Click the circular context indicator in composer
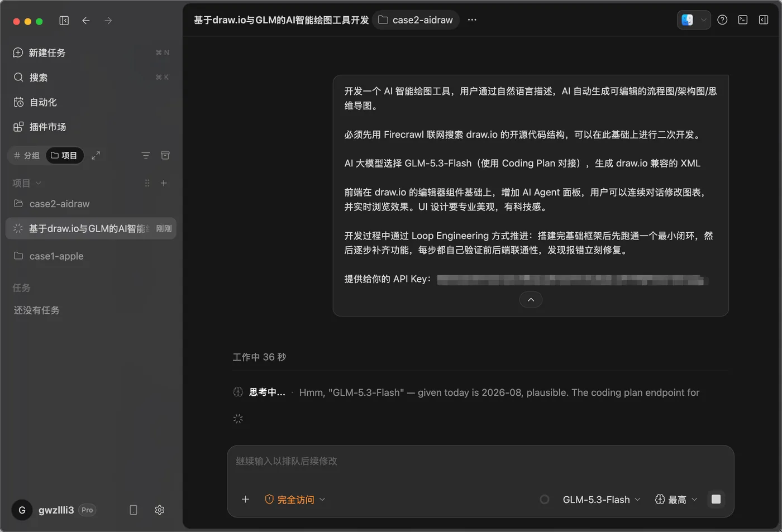 [545, 500]
